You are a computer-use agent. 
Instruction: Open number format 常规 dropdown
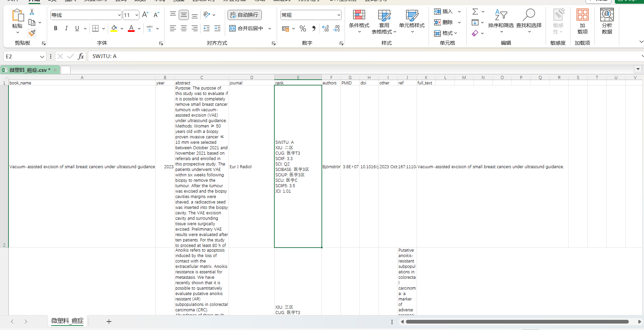(338, 15)
